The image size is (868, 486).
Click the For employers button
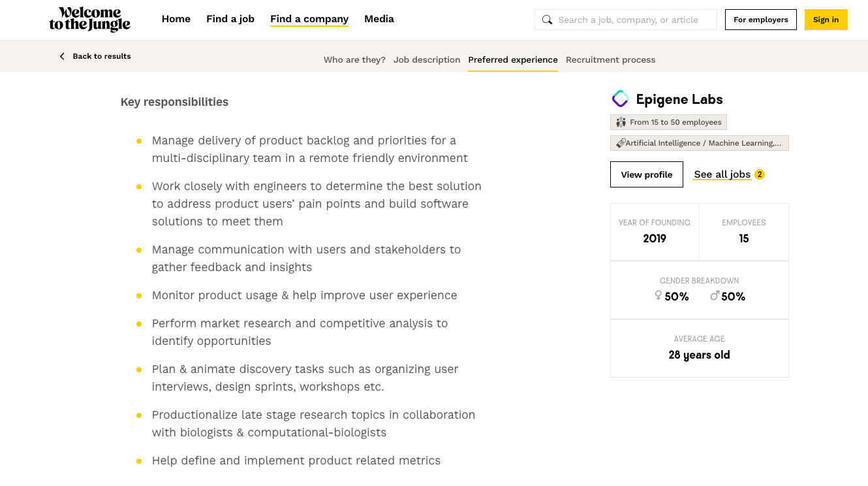point(761,20)
